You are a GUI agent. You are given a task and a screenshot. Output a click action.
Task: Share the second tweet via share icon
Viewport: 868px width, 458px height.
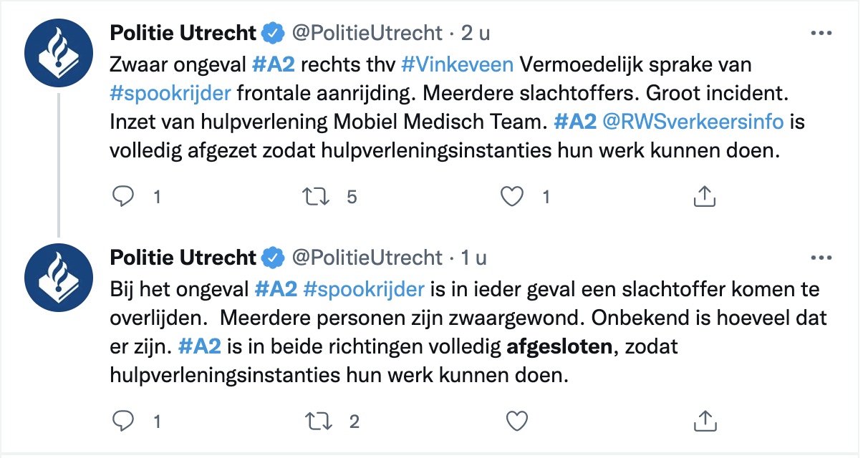[x=704, y=421]
